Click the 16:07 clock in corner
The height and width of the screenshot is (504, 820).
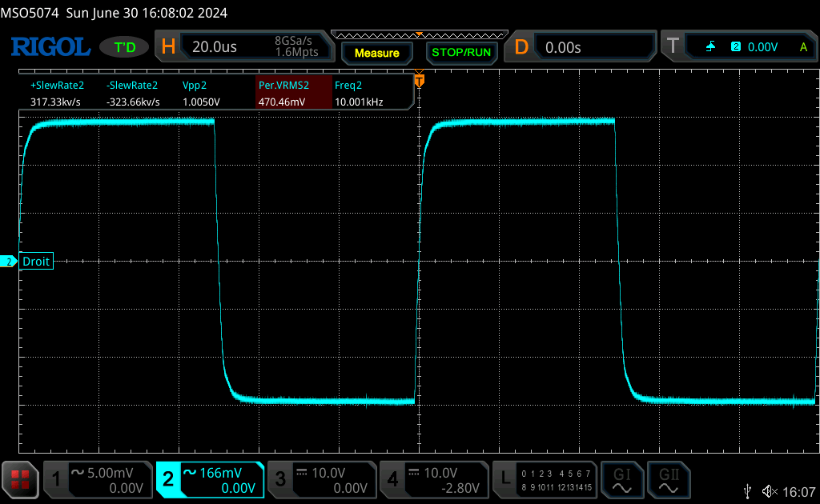click(799, 492)
